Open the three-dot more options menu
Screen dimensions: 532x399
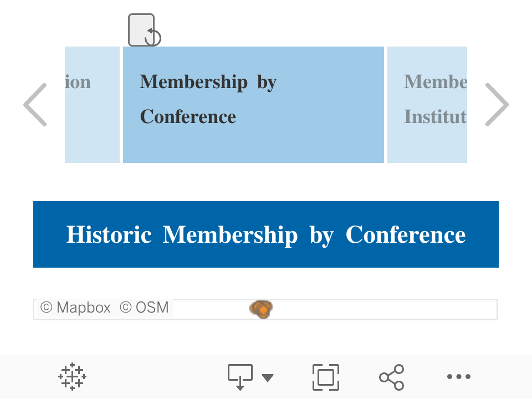[459, 376]
